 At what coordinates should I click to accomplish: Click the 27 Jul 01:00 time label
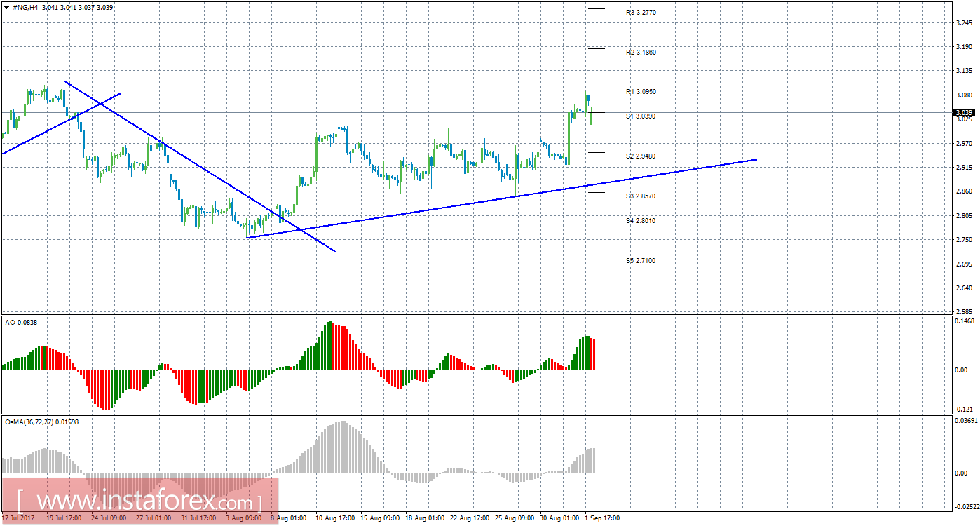[x=153, y=519]
